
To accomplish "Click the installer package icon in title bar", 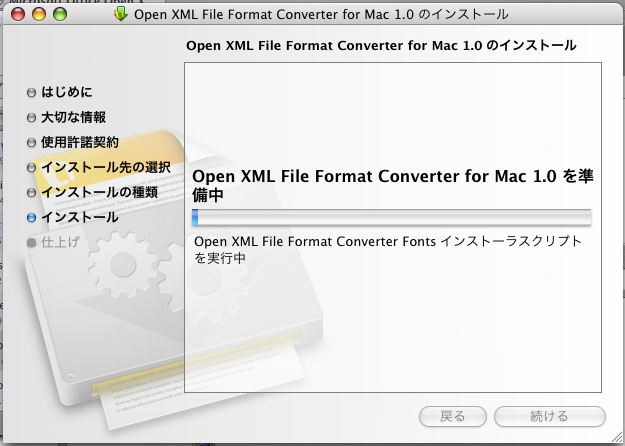I will (121, 14).
